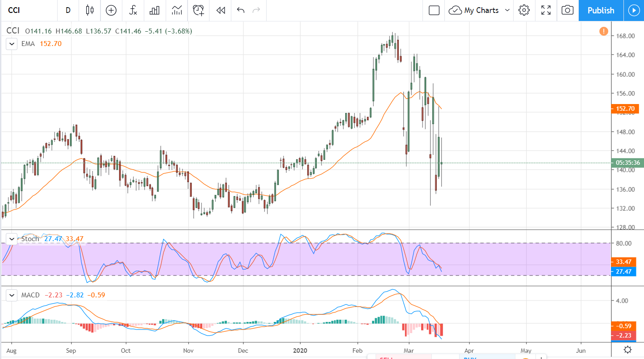
Task: Collapse the MACD pane legend chevron
Action: pos(11,295)
